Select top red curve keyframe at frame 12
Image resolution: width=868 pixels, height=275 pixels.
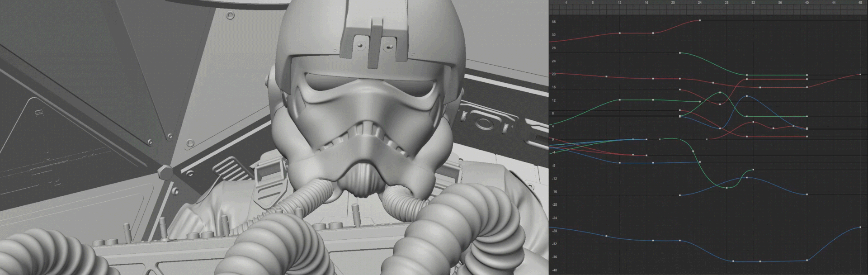point(619,33)
